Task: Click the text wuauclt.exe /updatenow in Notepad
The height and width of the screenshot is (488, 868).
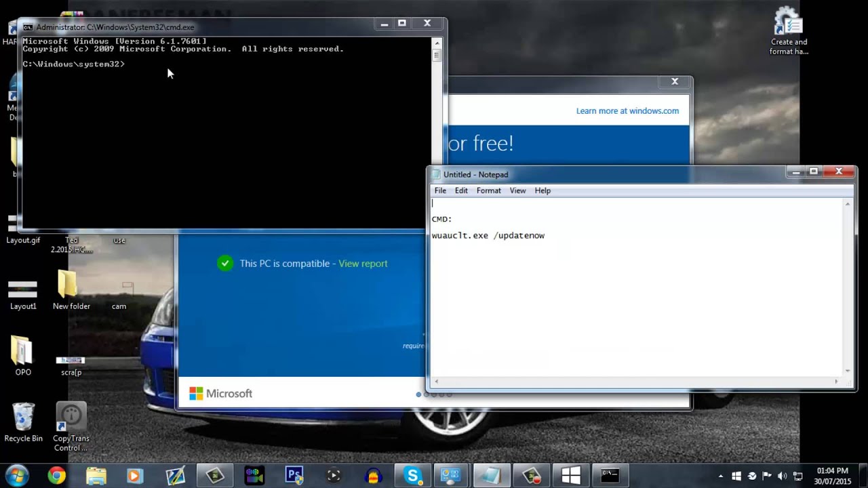Action: coord(488,236)
